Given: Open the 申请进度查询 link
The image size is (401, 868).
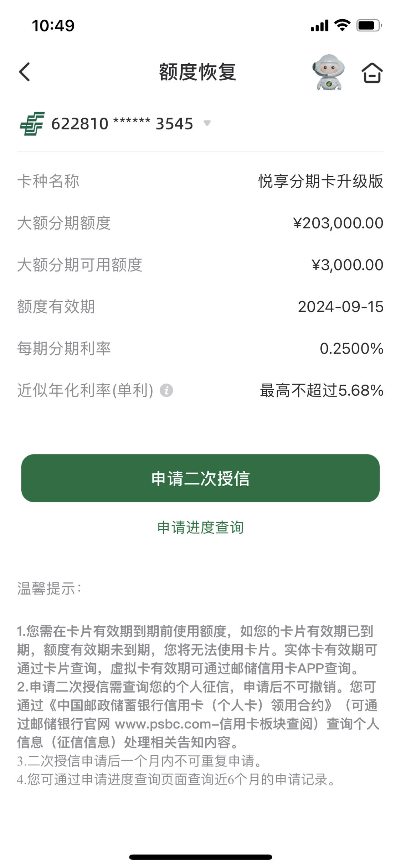Looking at the screenshot, I should 200,527.
